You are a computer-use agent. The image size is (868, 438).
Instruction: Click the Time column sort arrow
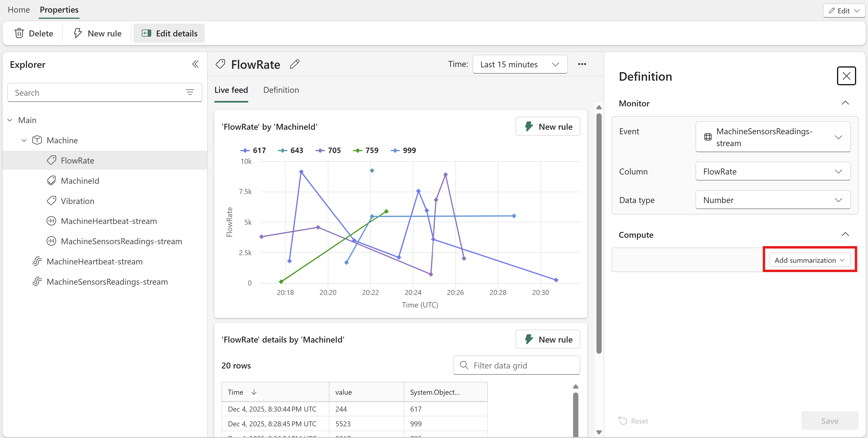(254, 392)
